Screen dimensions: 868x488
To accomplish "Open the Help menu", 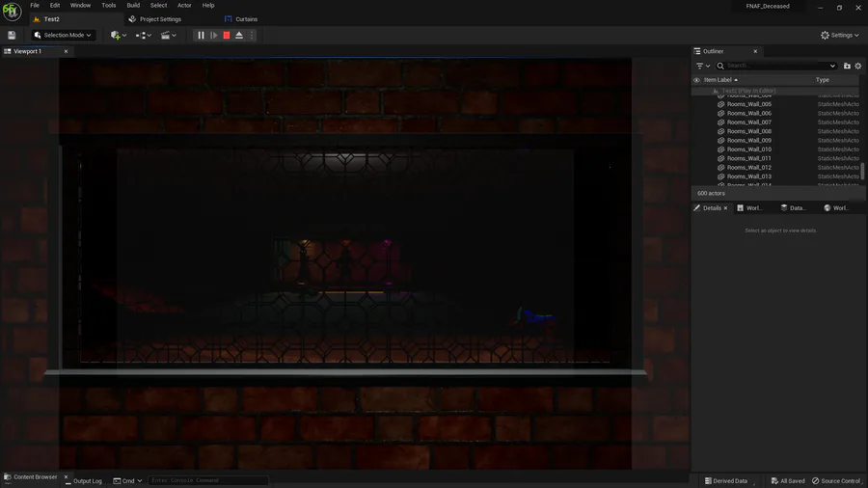I will (x=208, y=6).
